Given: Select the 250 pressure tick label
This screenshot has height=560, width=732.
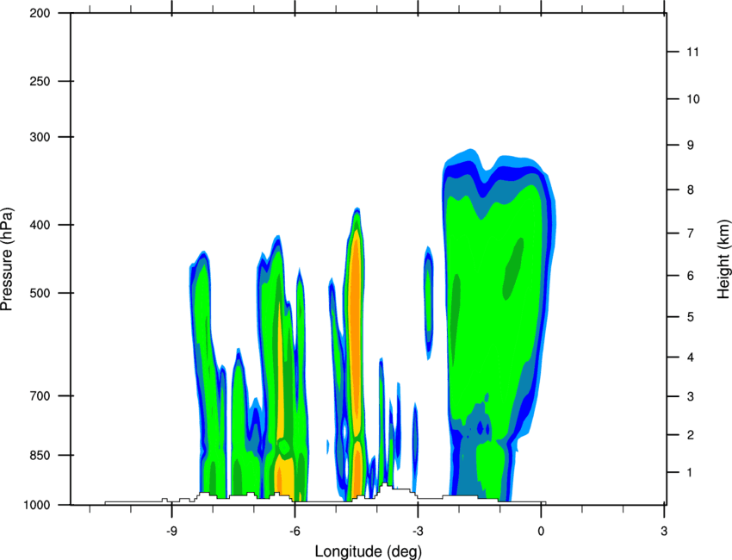Looking at the screenshot, I should click(40, 81).
